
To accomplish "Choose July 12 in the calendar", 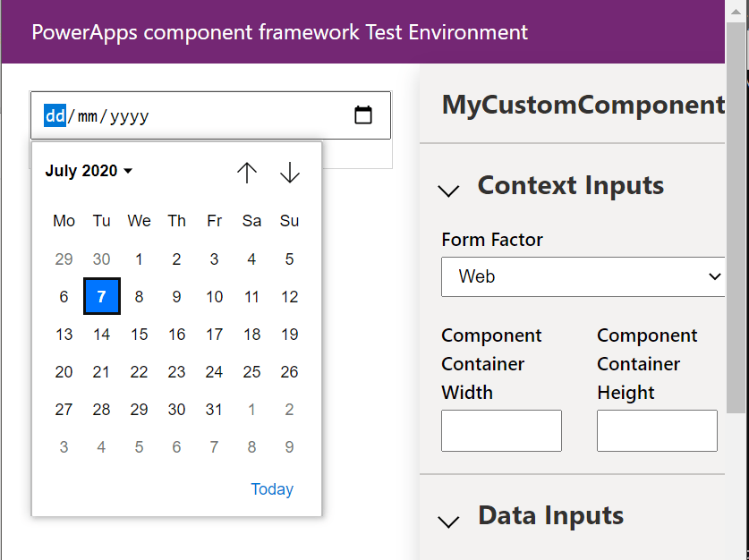I will 289,296.
